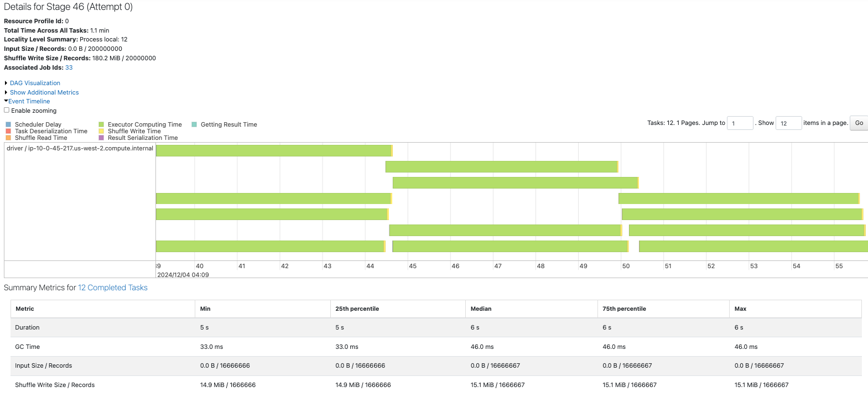The image size is (868, 397).
Task: Click the Max value of the GC Time row
Action: click(x=746, y=347)
